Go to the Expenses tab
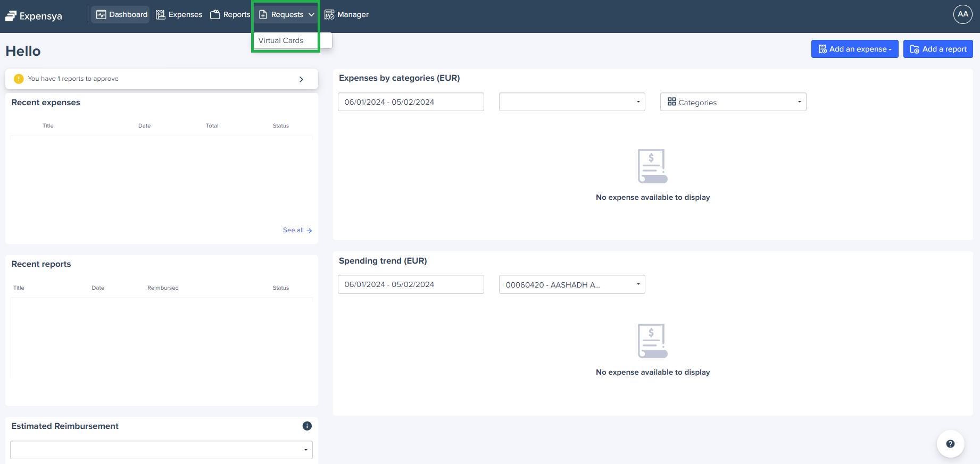Viewport: 980px width, 464px height. [x=179, y=15]
